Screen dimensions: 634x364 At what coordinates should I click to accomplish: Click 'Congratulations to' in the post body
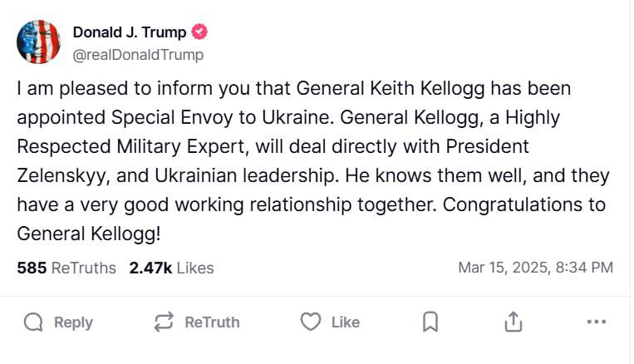[523, 205]
